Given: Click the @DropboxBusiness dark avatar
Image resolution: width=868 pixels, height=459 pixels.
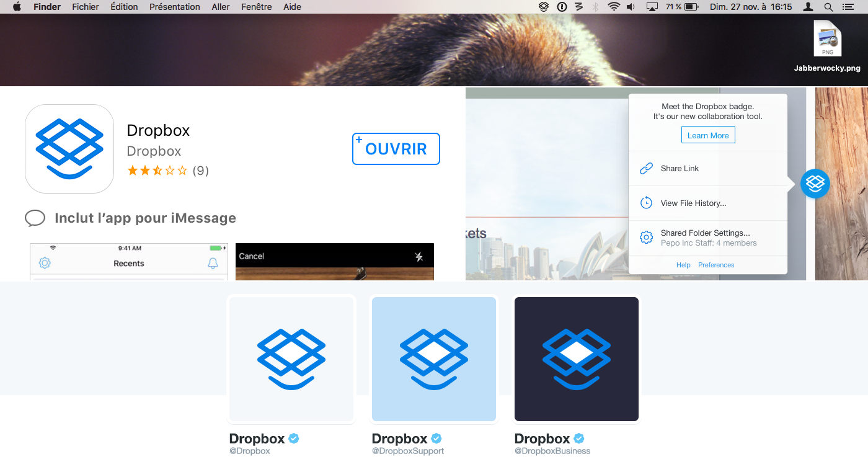Looking at the screenshot, I should coord(577,359).
